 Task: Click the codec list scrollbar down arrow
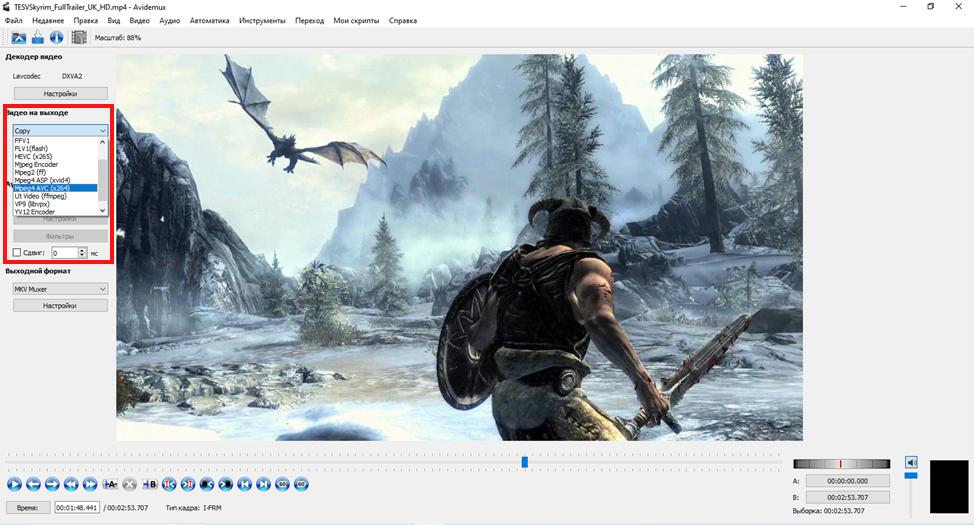[103, 211]
